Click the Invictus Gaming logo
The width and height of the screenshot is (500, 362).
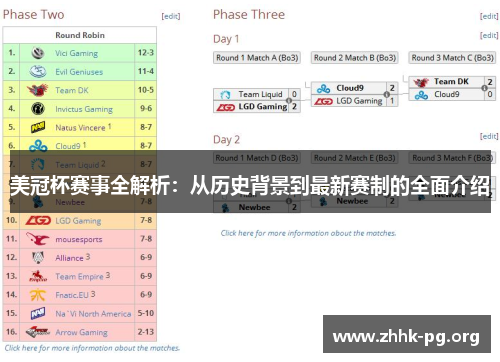point(38,109)
